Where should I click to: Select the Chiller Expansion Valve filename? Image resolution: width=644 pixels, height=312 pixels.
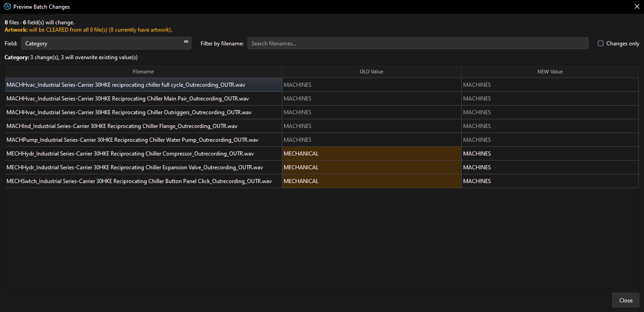click(x=143, y=167)
